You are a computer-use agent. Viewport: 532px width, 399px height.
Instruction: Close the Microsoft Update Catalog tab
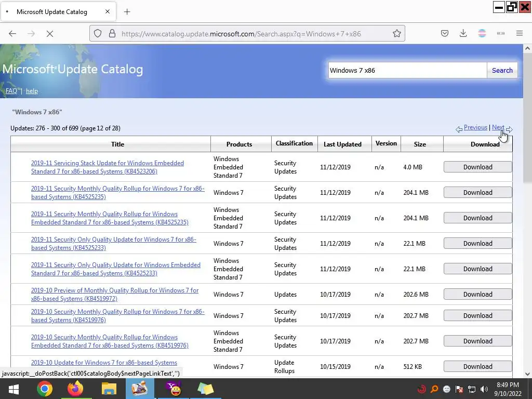tap(108, 11)
